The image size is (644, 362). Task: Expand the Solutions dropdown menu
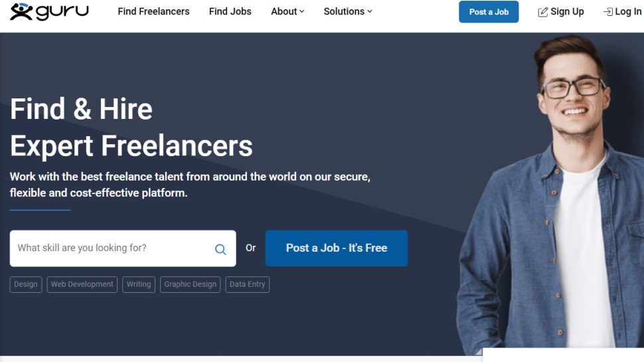coord(348,11)
